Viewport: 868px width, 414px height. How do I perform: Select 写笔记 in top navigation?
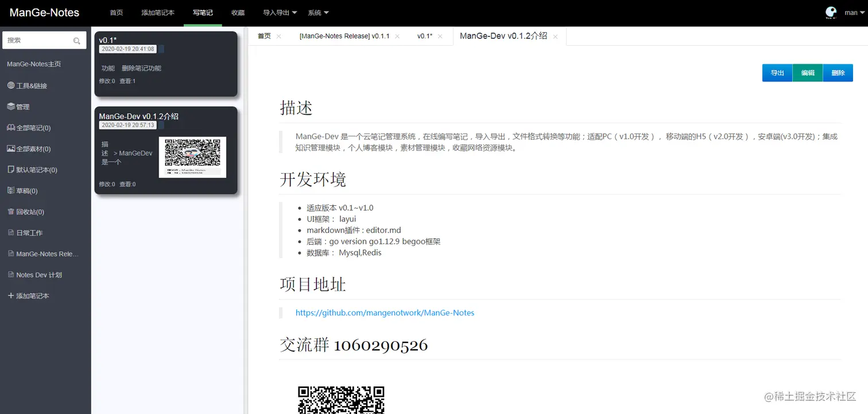(x=203, y=13)
